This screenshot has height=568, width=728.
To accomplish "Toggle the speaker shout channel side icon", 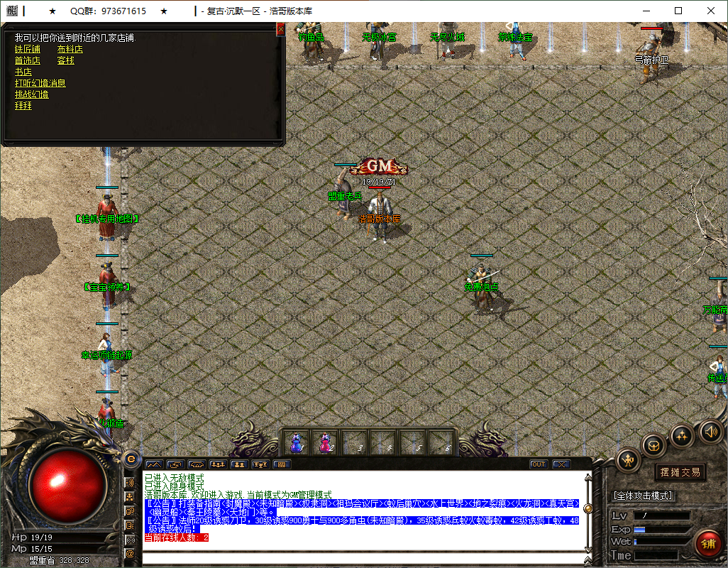I will pos(130,483).
